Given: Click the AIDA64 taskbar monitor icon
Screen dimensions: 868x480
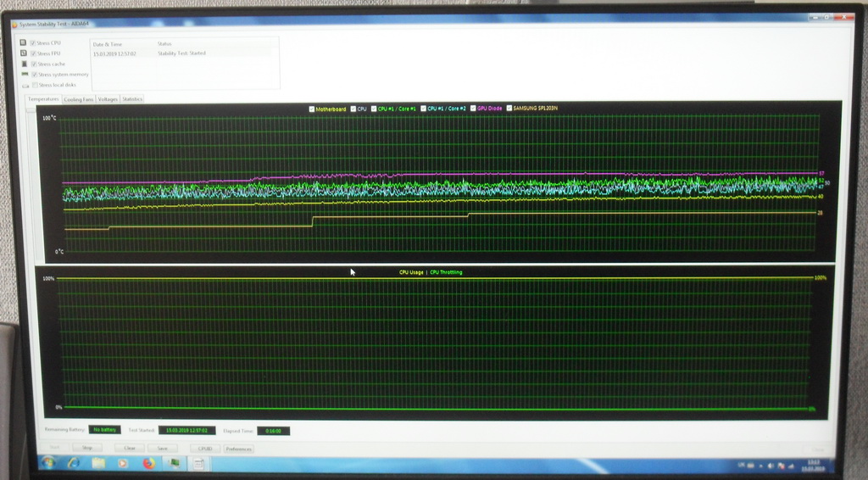Looking at the screenshot, I should (x=174, y=463).
